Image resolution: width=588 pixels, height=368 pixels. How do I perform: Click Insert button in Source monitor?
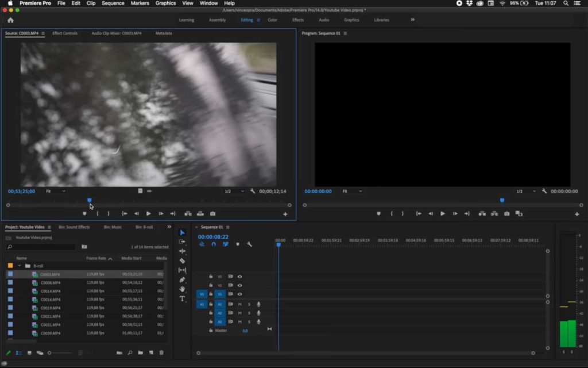pyautogui.click(x=188, y=214)
